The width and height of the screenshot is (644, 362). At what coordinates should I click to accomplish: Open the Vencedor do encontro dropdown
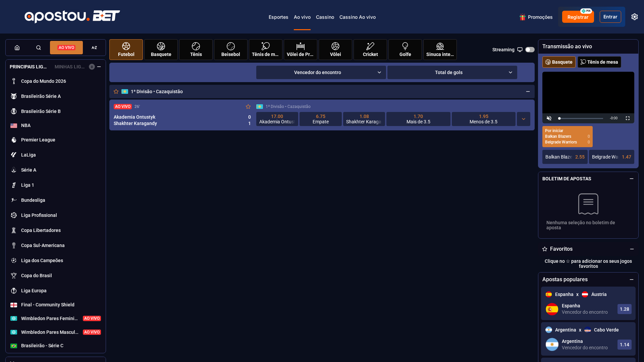(x=321, y=72)
